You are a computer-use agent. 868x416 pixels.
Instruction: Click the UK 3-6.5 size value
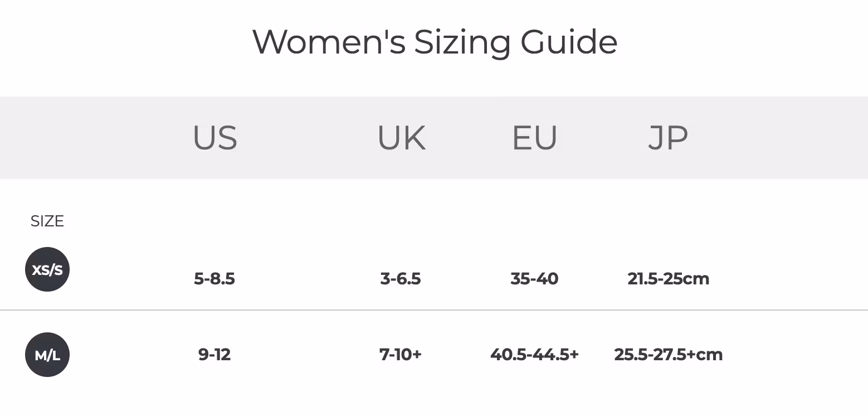[x=401, y=279]
